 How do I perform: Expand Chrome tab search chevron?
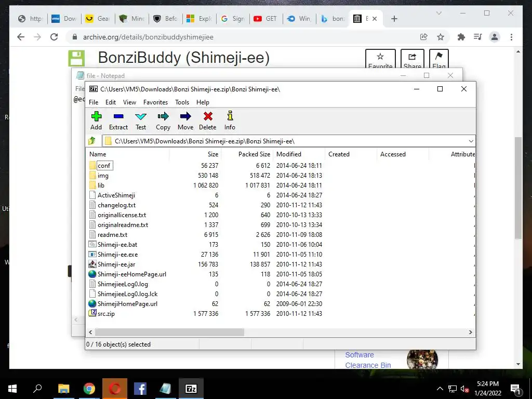(x=438, y=13)
